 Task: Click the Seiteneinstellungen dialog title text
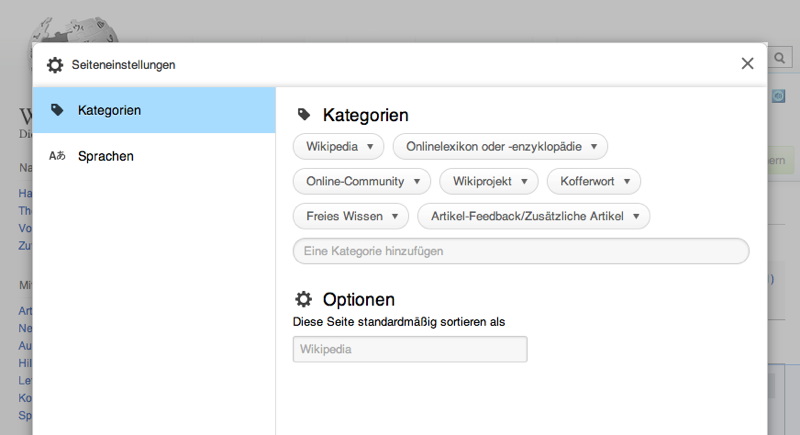tap(123, 65)
